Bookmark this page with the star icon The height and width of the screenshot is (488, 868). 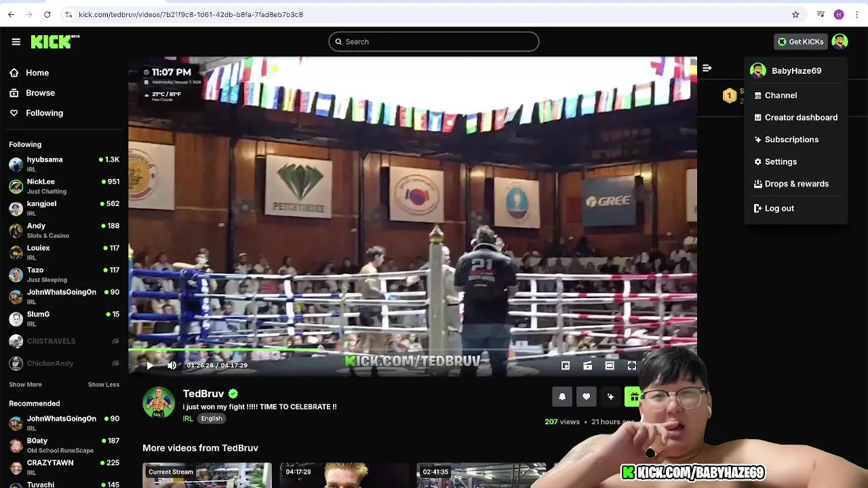(795, 14)
